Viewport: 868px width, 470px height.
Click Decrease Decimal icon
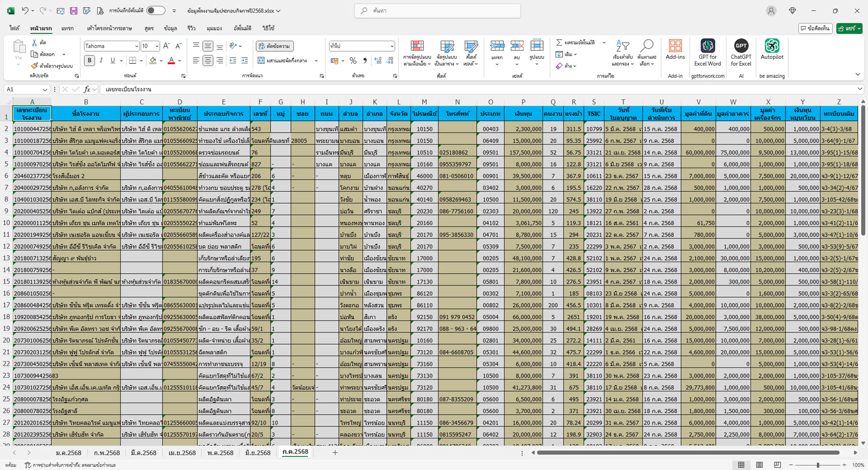coord(391,61)
